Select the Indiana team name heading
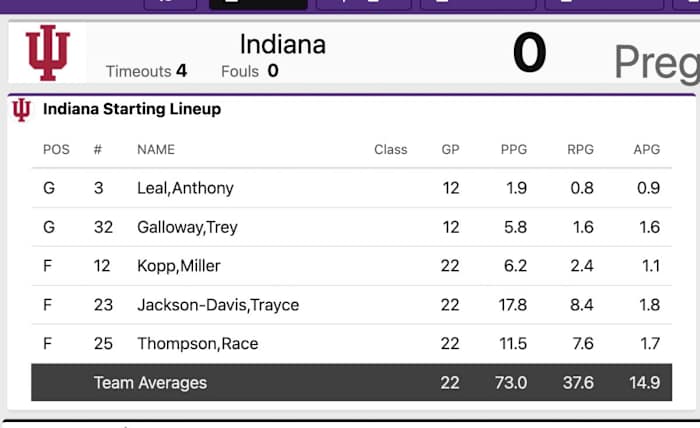This screenshot has height=428, width=700. [282, 45]
